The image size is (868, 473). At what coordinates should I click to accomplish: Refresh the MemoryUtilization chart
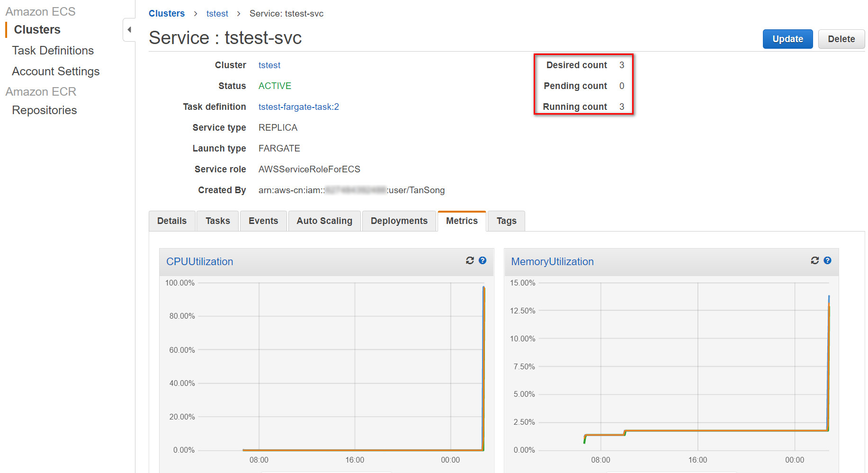pyautogui.click(x=815, y=260)
